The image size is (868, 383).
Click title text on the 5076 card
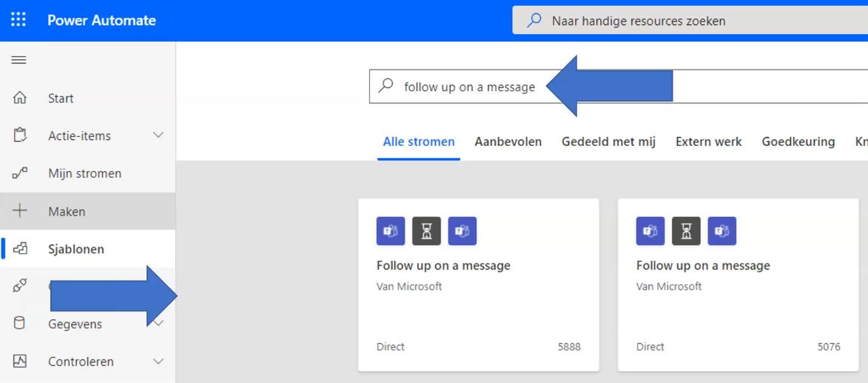pos(703,265)
